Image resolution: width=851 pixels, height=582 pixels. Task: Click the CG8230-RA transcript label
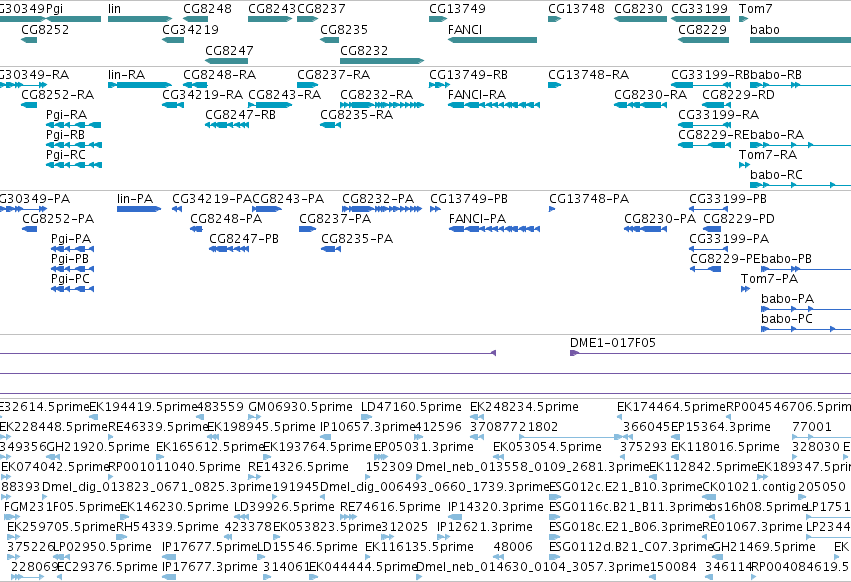pyautogui.click(x=650, y=94)
